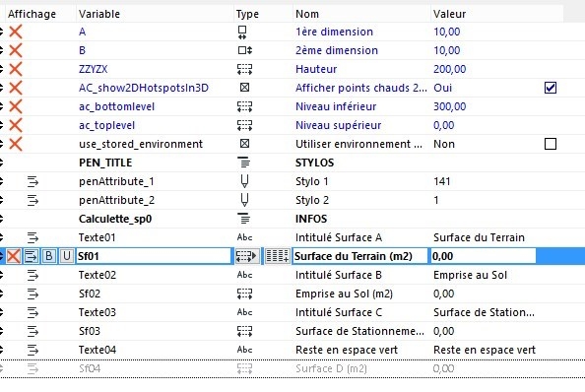This screenshot has width=585, height=392.
Task: Toggle the hide X button in Sf01 row
Action: tap(14, 256)
